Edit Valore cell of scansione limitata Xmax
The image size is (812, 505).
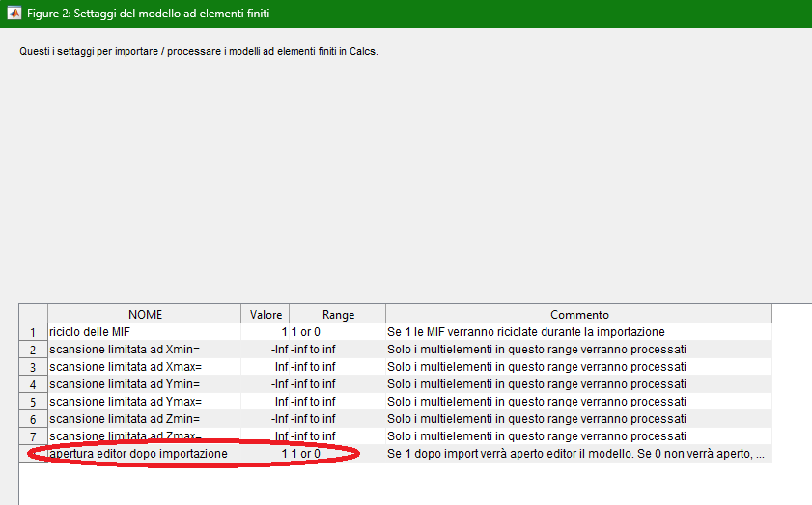(266, 367)
